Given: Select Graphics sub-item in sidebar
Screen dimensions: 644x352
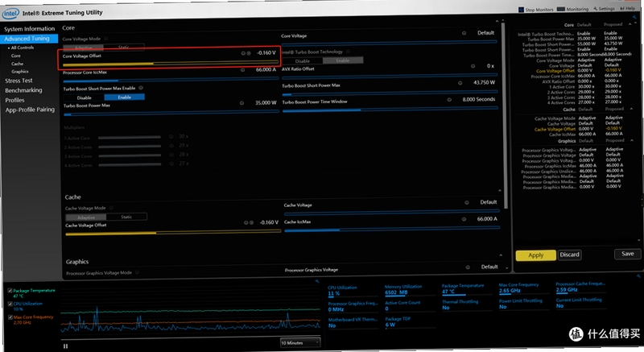Looking at the screenshot, I should pos(19,72).
